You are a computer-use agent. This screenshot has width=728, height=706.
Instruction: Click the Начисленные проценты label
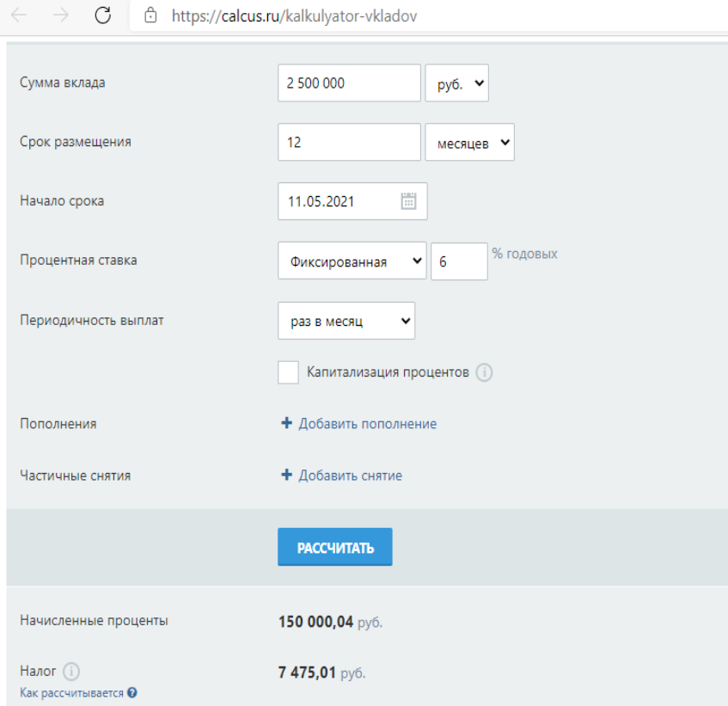(94, 621)
